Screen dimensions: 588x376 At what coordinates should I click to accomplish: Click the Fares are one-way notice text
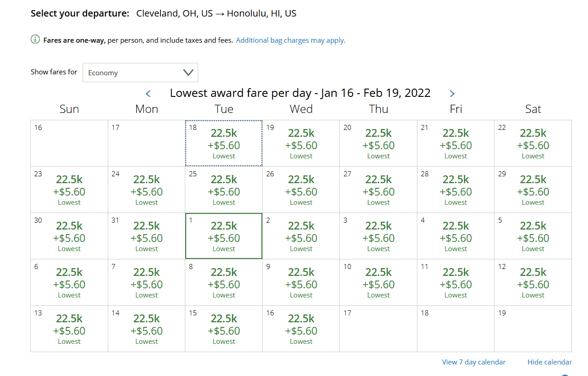[x=138, y=40]
